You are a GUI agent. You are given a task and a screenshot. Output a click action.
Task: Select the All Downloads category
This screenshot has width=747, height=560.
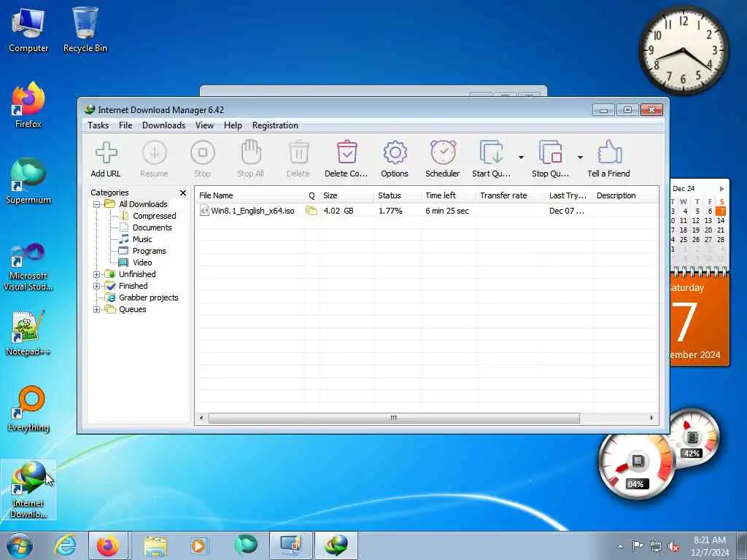pyautogui.click(x=143, y=204)
